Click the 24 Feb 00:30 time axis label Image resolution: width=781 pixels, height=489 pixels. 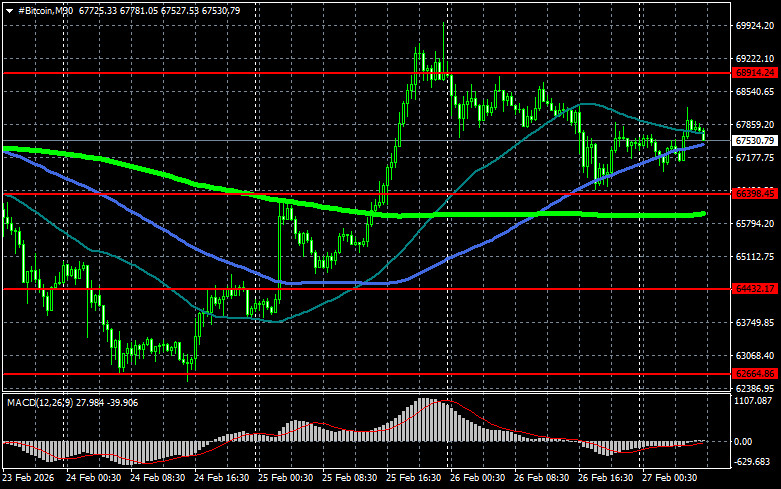[94, 478]
